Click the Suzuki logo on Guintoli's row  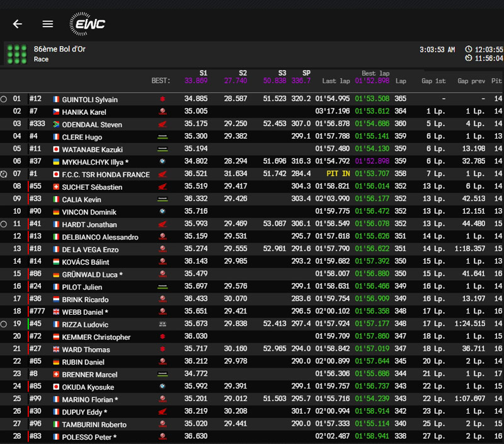pyautogui.click(x=163, y=100)
